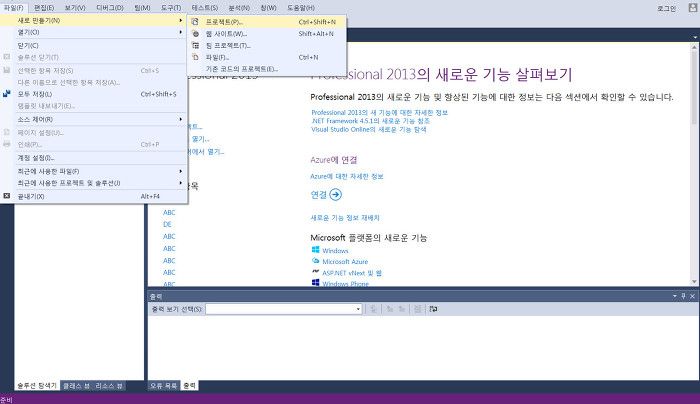Screen dimensions: 700x404
Task: Open the 테스트(S) menu
Action: [x=204, y=8]
